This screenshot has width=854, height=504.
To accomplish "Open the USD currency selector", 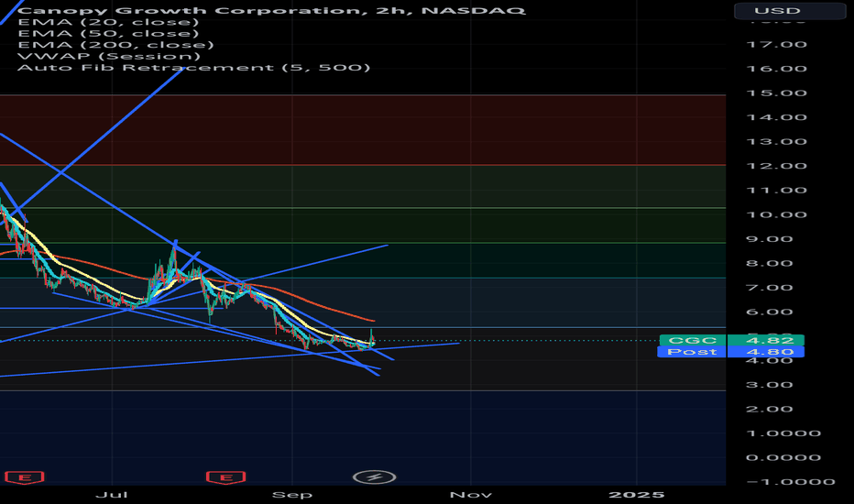I will tap(790, 11).
